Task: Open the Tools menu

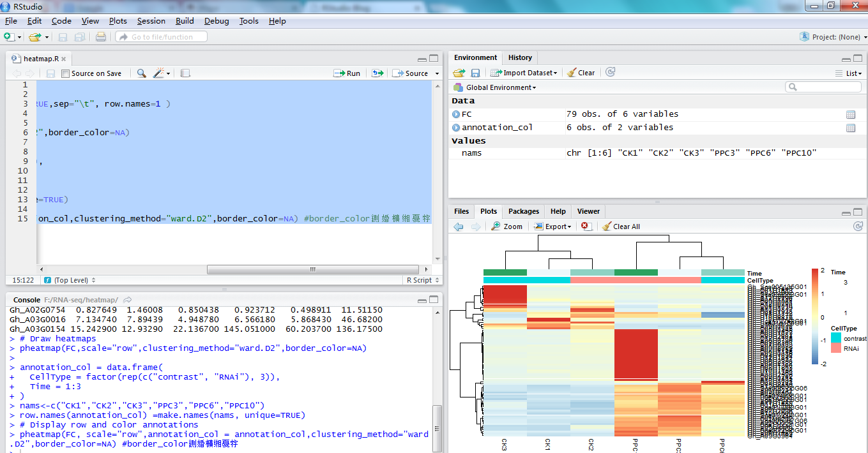Action: click(x=249, y=21)
